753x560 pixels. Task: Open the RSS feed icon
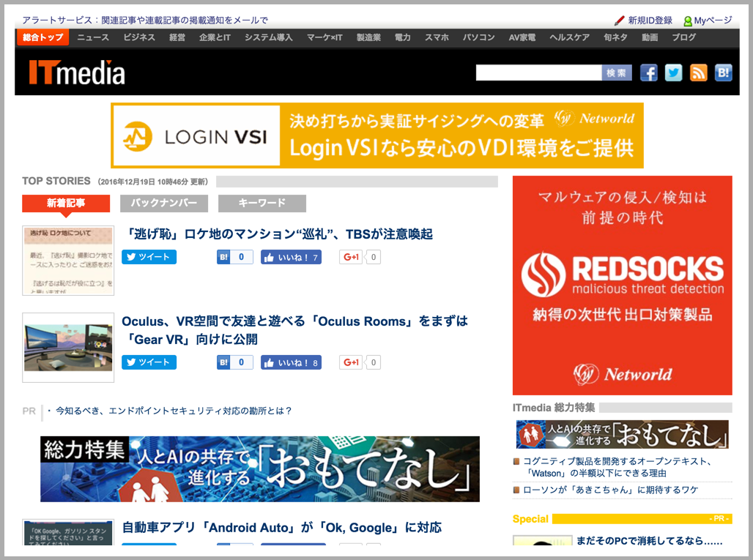(698, 72)
